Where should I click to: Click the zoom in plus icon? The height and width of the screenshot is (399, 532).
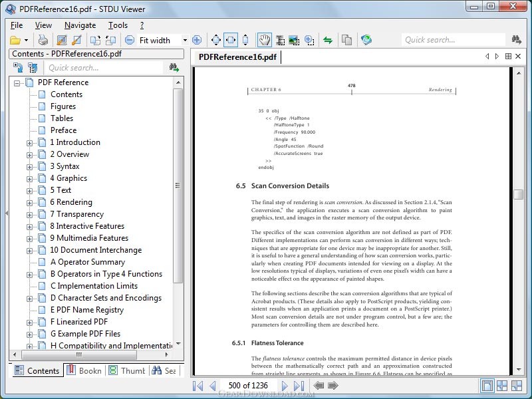click(197, 40)
